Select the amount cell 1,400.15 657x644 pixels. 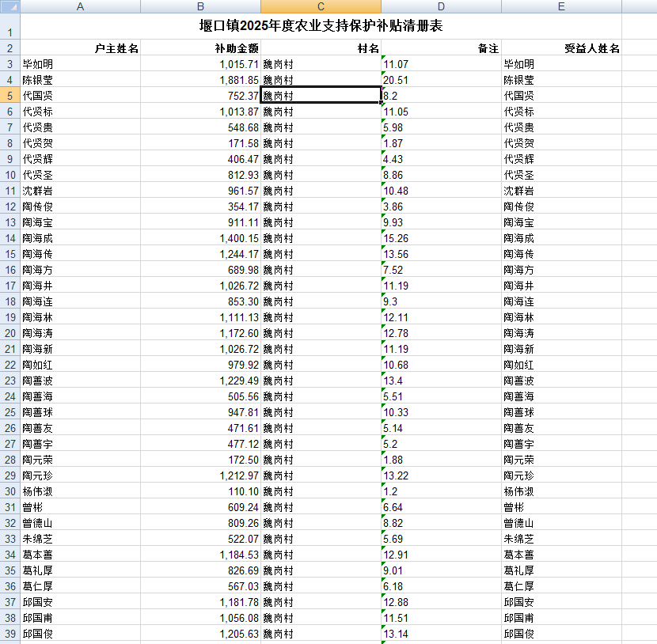(x=200, y=238)
